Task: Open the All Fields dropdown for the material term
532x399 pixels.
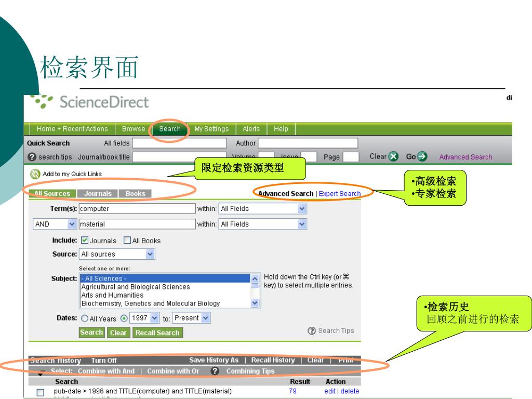Action: click(x=302, y=224)
